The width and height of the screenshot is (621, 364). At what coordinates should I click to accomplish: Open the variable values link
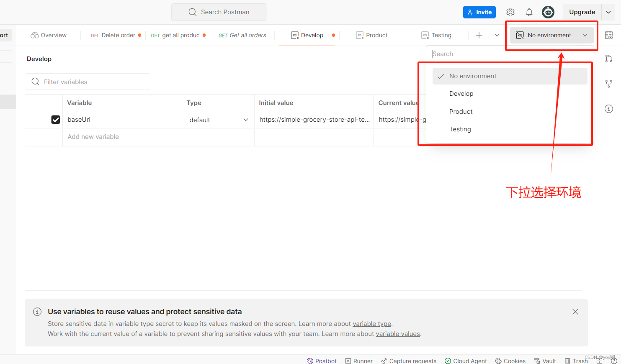point(398,334)
